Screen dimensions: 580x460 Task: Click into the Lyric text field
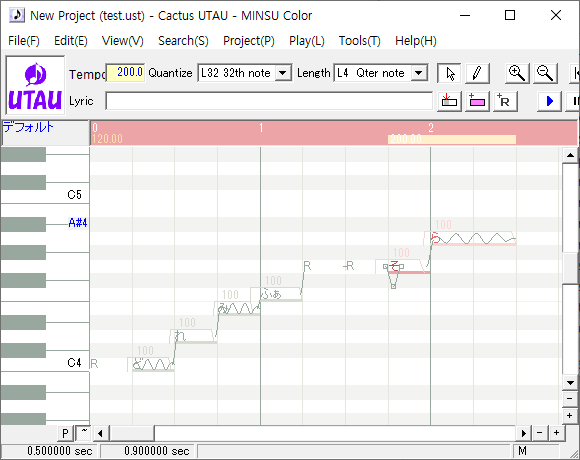coord(269,101)
